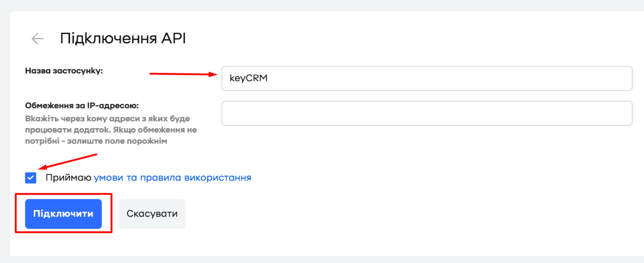Click the Назва застосунку label
Screen dimensions: 644x263
64,71
